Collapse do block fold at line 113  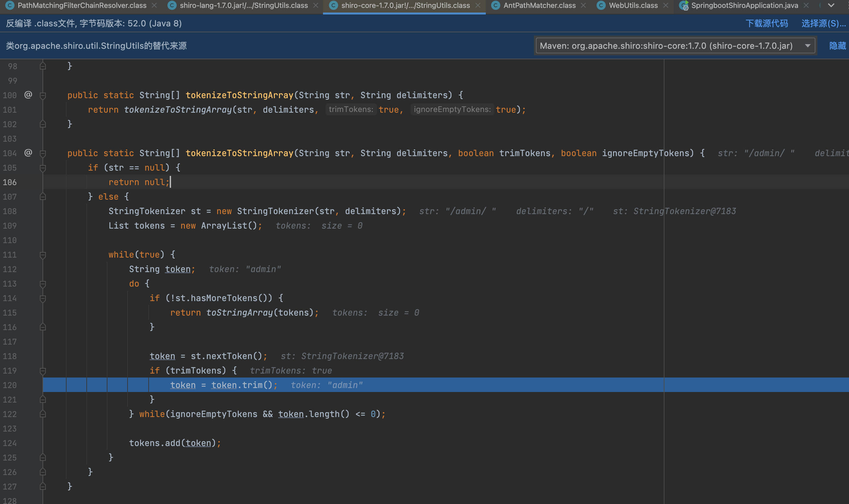(x=43, y=284)
